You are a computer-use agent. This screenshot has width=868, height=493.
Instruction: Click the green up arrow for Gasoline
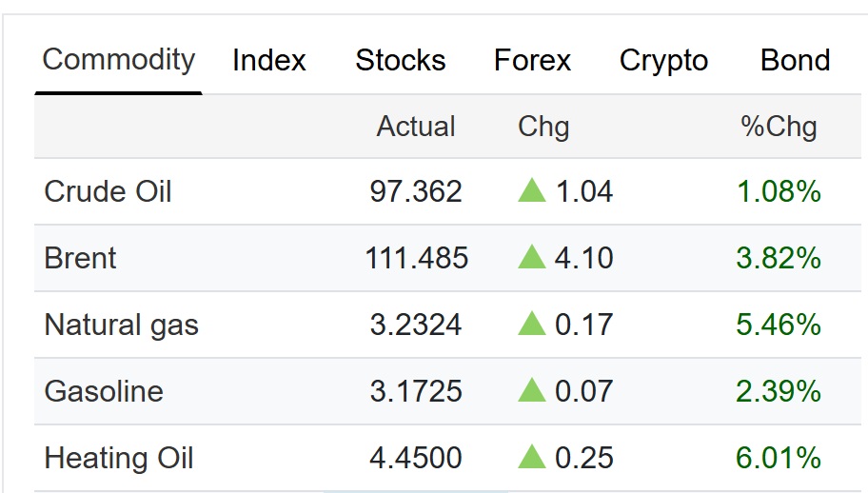532,390
